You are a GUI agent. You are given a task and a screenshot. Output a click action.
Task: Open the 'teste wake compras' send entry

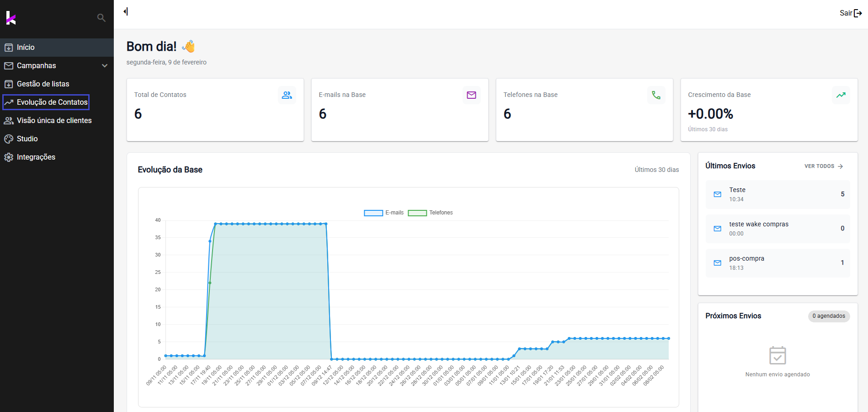[777, 229]
